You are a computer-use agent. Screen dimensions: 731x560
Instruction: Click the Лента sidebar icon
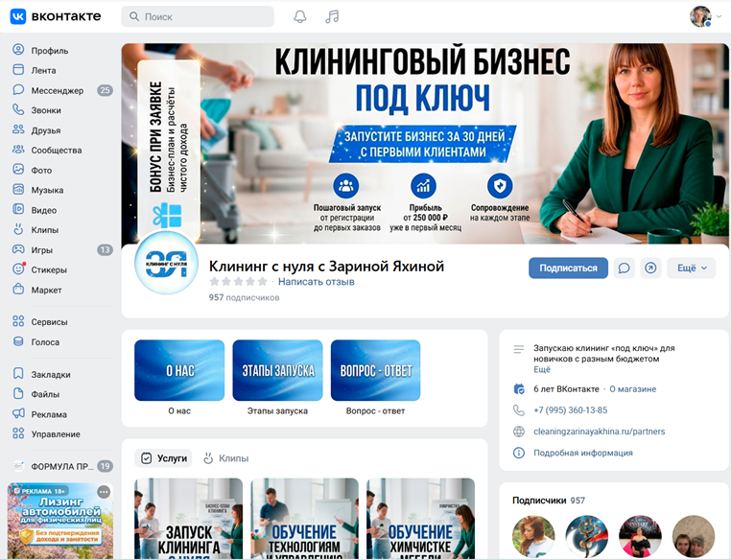click(18, 70)
